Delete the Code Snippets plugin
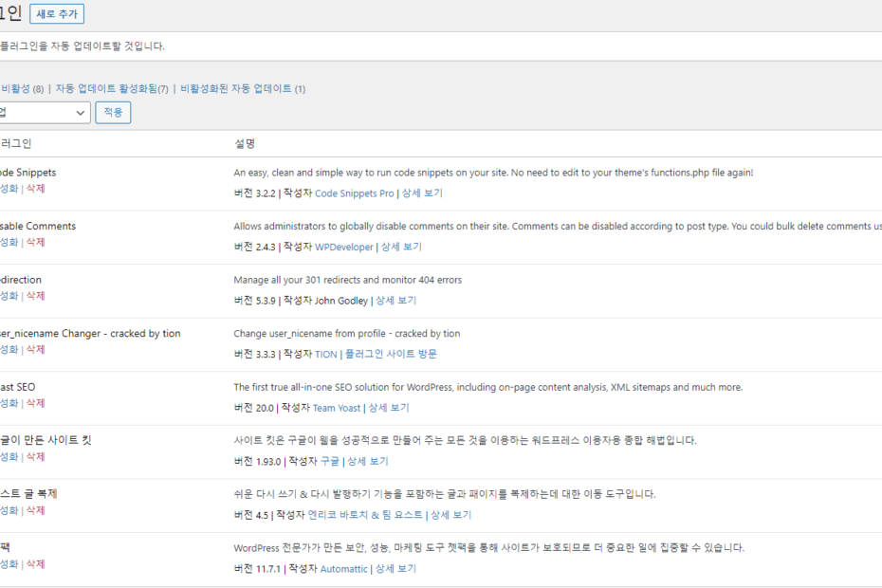The image size is (882, 588). (x=35, y=189)
